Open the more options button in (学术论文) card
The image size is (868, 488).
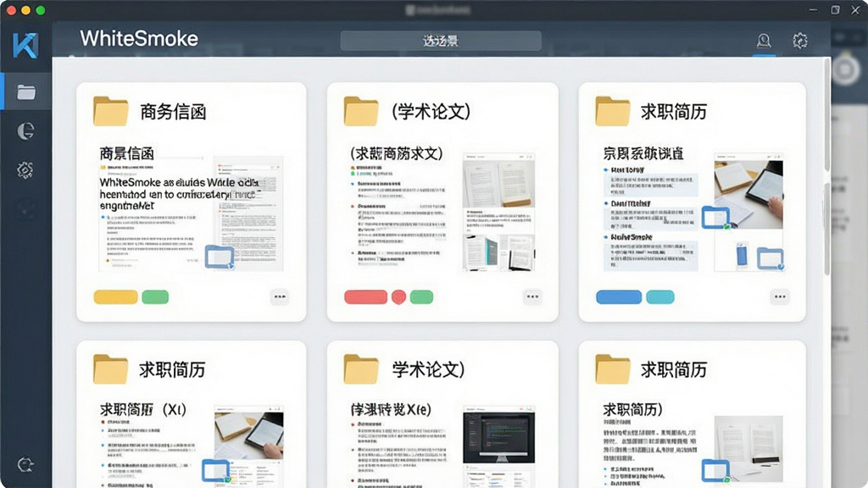pos(532,297)
